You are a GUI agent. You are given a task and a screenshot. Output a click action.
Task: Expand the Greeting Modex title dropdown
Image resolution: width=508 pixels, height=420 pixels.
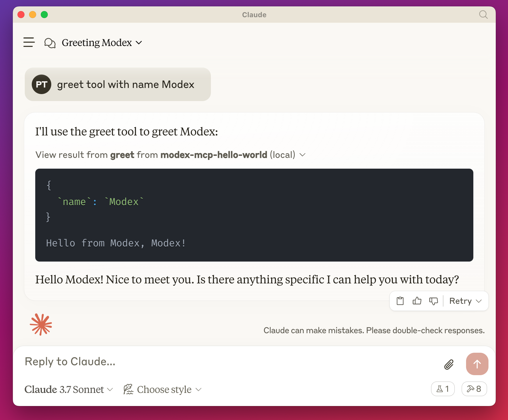pyautogui.click(x=102, y=43)
